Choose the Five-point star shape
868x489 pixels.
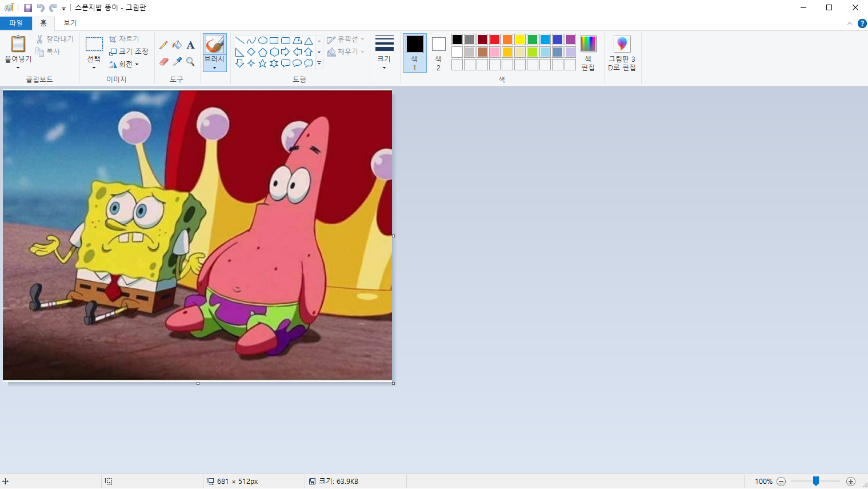[x=263, y=63]
